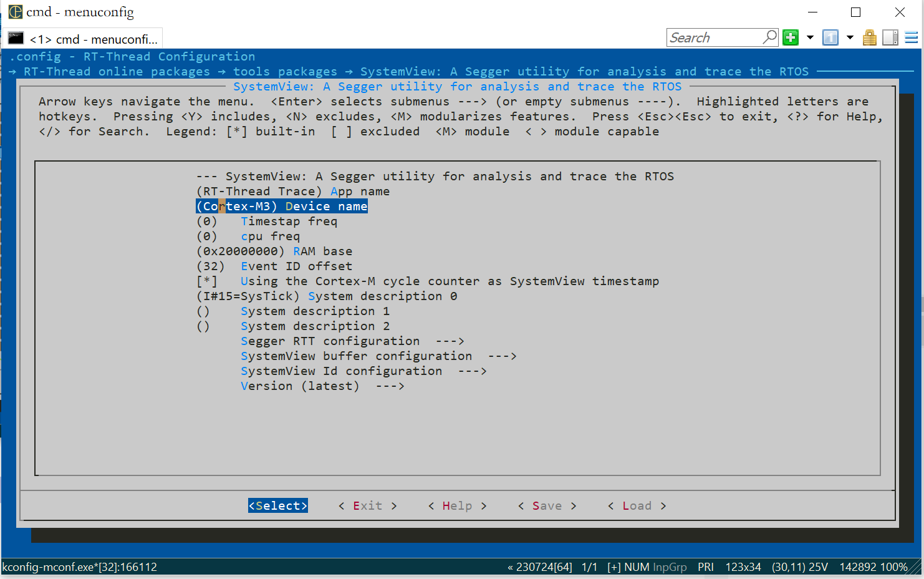This screenshot has width=924, height=579.
Task: Click the (I#15=SysTick) value text
Action: [248, 296]
